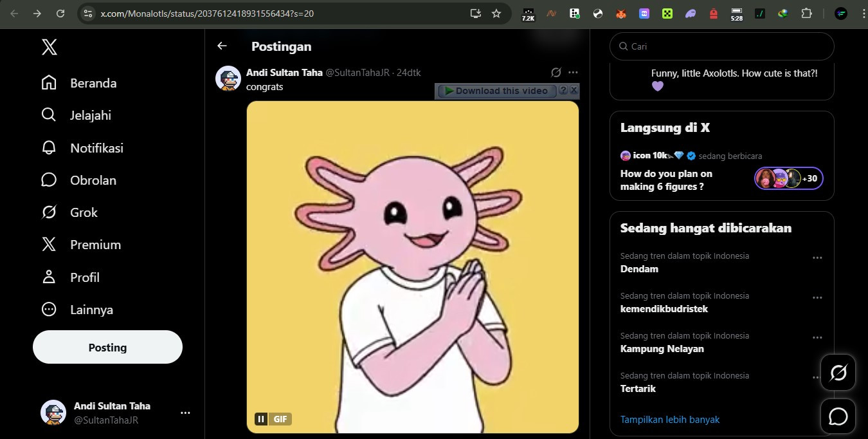Open the Tertarik trending topic
The width and height of the screenshot is (868, 439).
(x=638, y=389)
